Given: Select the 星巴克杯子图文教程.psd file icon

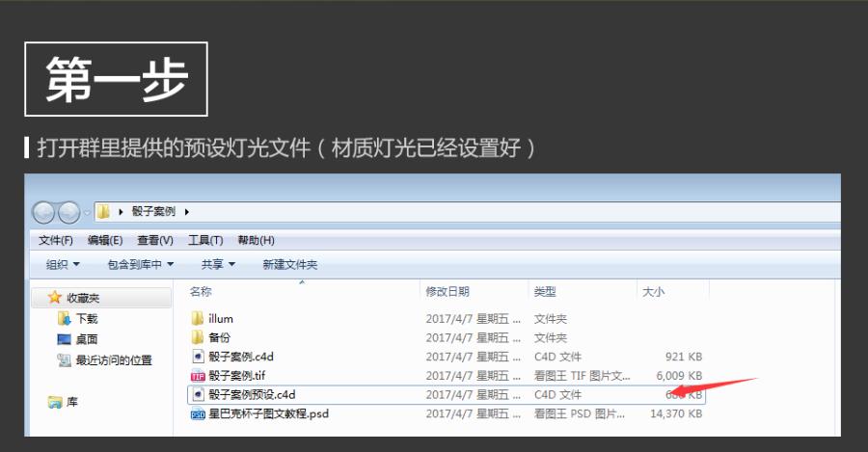Looking at the screenshot, I should tap(198, 414).
